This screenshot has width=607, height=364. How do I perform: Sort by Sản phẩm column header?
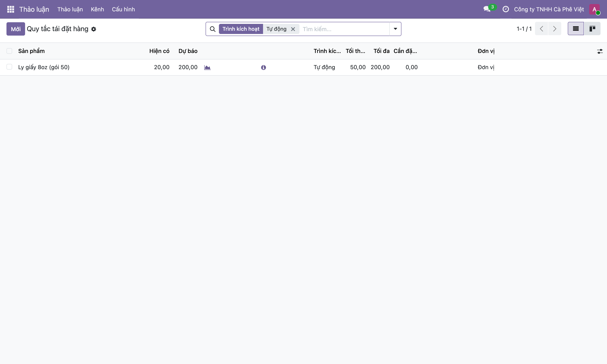coord(31,51)
